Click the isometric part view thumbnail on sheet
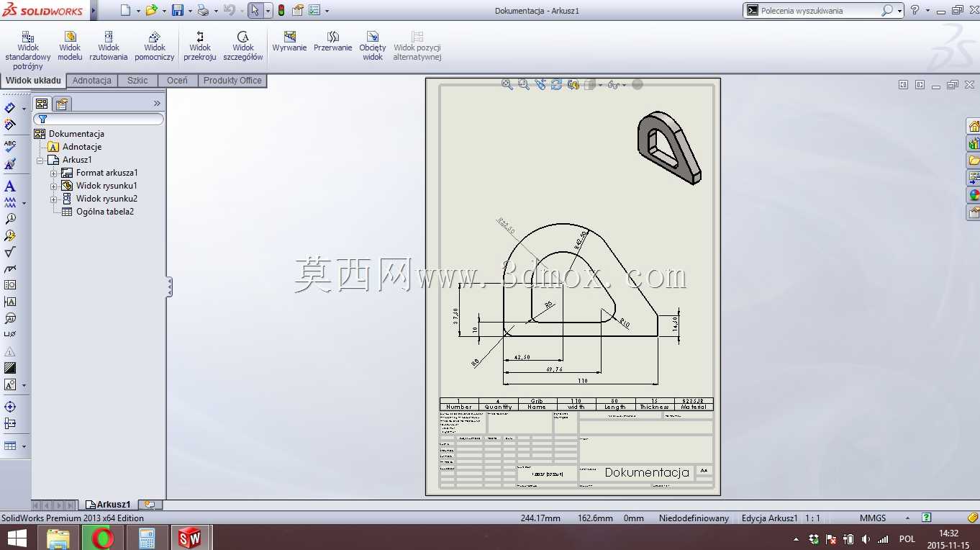The image size is (980, 550). click(x=669, y=147)
